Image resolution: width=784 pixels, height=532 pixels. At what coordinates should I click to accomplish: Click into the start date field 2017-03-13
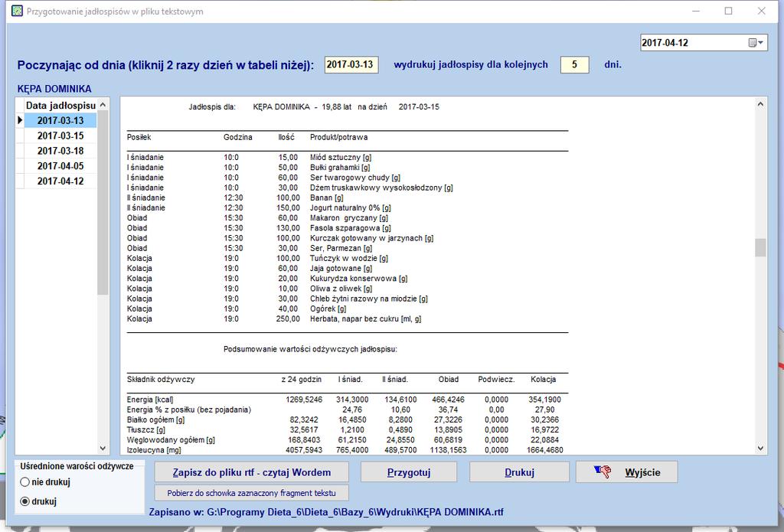point(351,64)
